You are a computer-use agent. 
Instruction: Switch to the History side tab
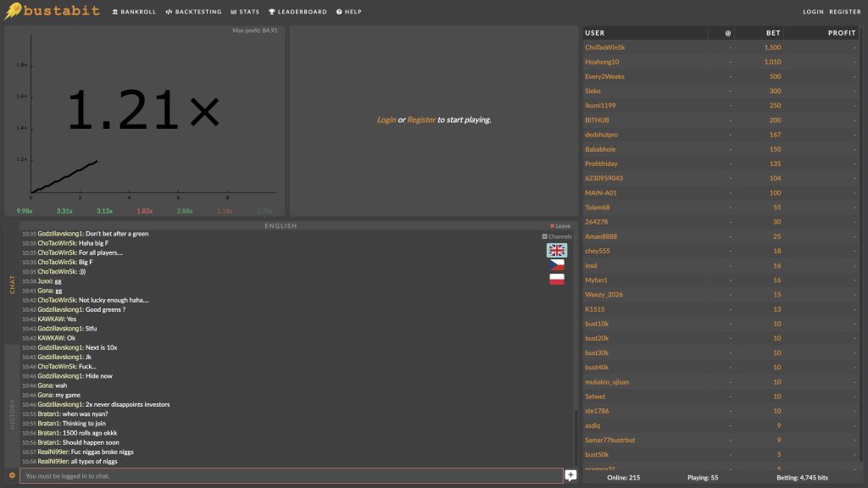pos(12,413)
